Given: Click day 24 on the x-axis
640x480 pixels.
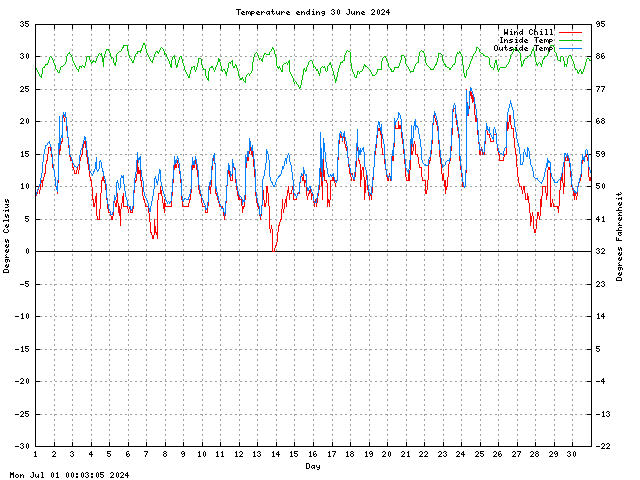Looking at the screenshot, I should (461, 454).
